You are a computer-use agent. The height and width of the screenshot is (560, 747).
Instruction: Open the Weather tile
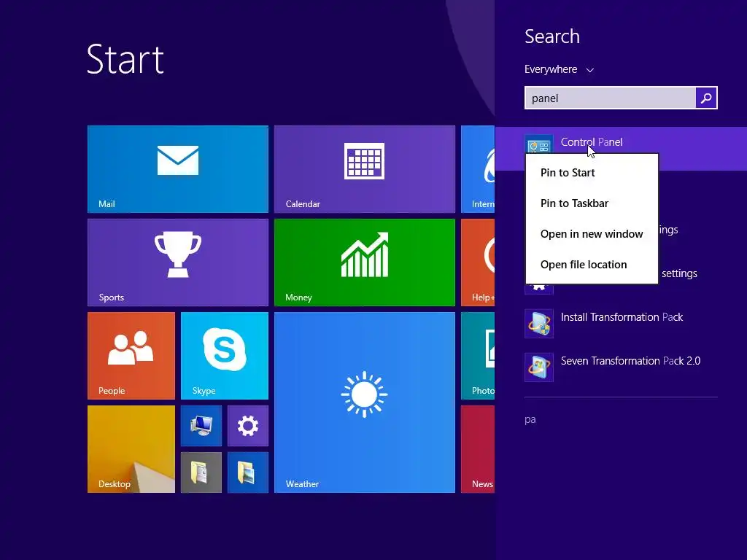coord(365,402)
